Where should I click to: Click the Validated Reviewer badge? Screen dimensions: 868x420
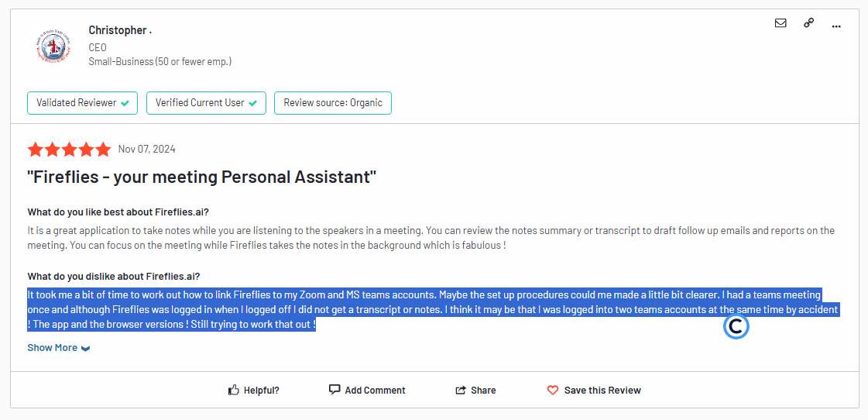[x=83, y=103]
